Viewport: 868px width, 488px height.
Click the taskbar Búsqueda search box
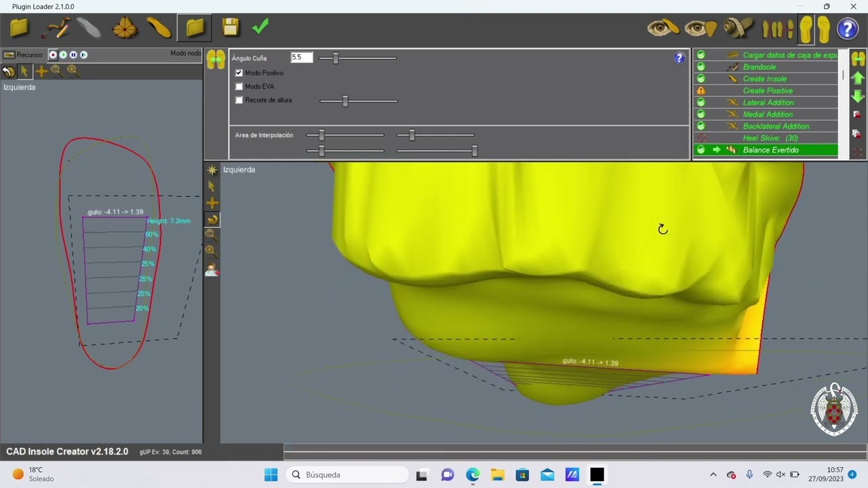point(347,474)
